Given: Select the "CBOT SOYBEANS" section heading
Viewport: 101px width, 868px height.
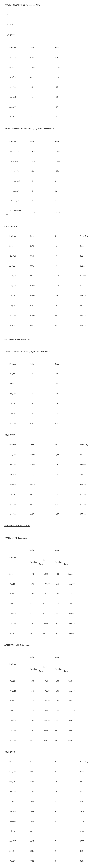Looking at the screenshot, I should pyautogui.click(x=12, y=226).
